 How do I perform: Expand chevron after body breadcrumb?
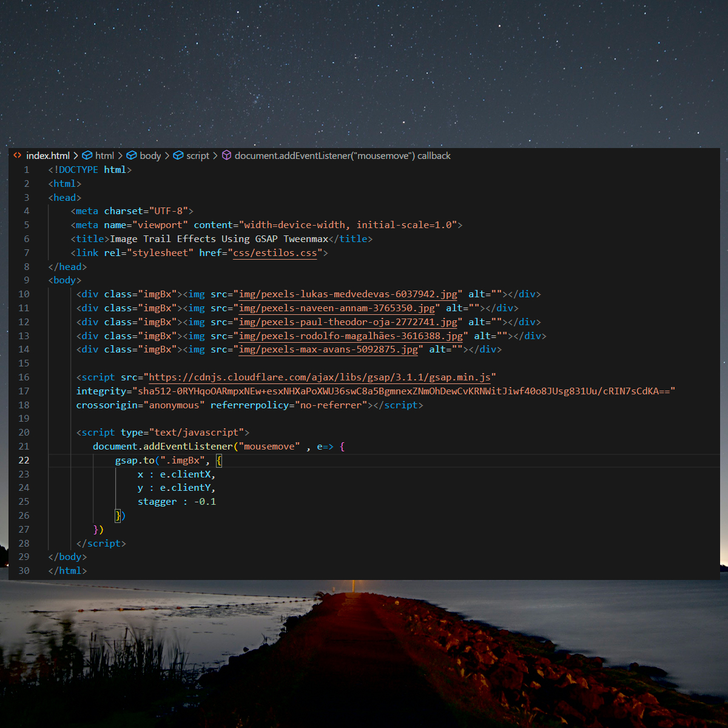coord(167,156)
